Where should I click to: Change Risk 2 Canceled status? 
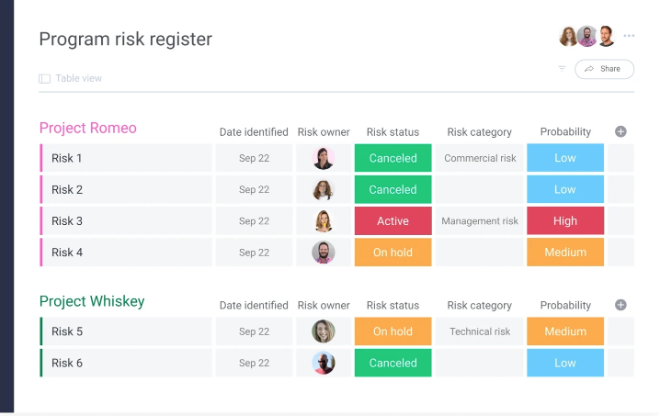pyautogui.click(x=393, y=190)
